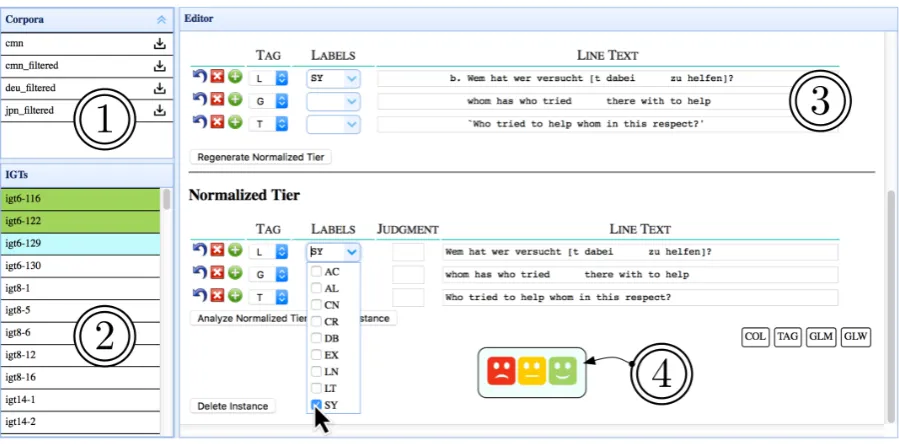Open instance igt6-116
The image size is (899, 444).
[x=80, y=199]
